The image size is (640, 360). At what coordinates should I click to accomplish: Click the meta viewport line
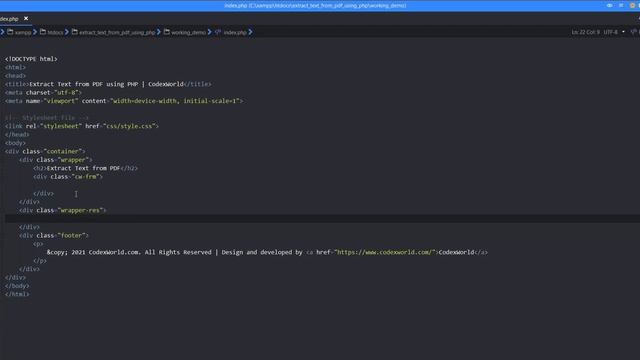tap(124, 101)
